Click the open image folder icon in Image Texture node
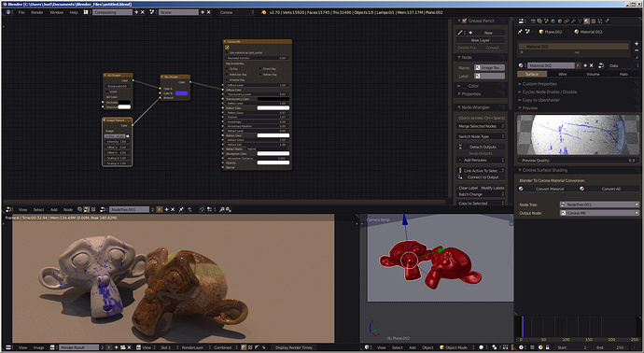The width and height of the screenshot is (644, 353). 128,136
